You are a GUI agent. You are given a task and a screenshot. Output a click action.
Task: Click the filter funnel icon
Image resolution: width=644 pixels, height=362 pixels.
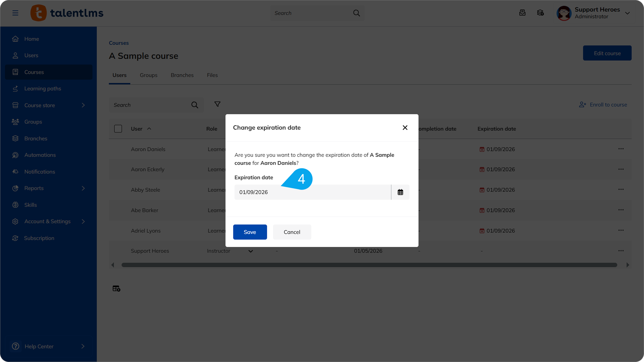pos(217,104)
